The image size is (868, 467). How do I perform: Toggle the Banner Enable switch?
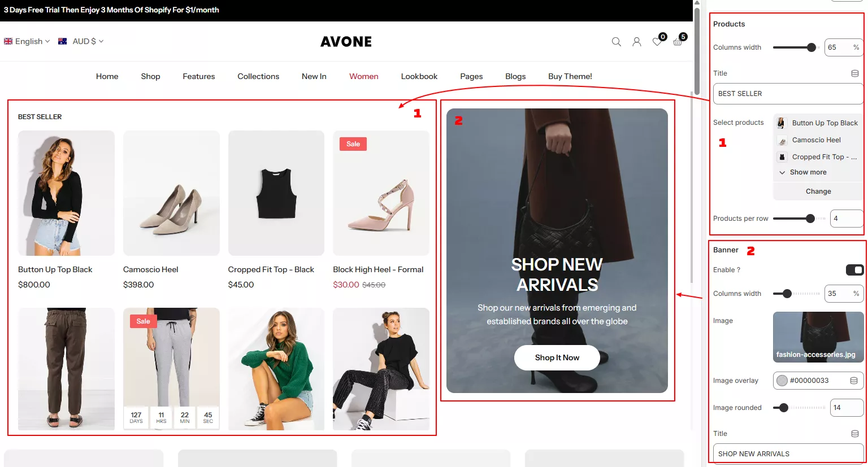854,270
